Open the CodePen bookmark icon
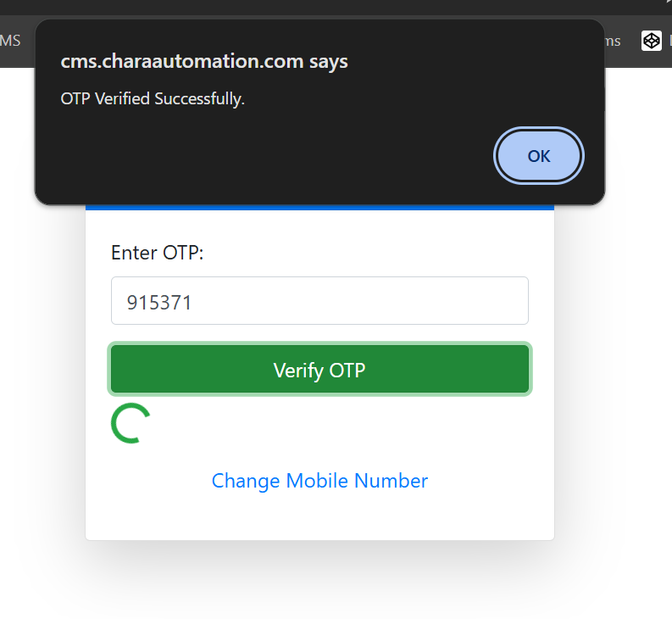Screen dimensions: 672x619 coord(651,40)
